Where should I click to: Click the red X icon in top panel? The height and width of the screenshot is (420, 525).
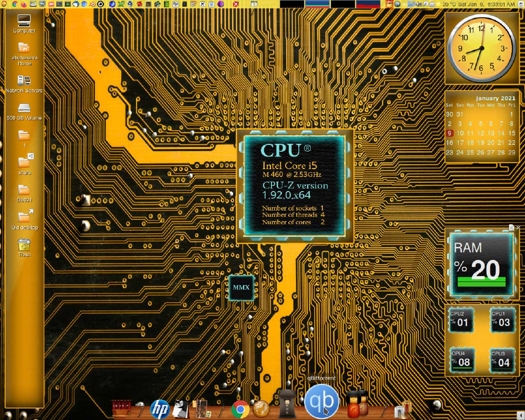(x=236, y=4)
